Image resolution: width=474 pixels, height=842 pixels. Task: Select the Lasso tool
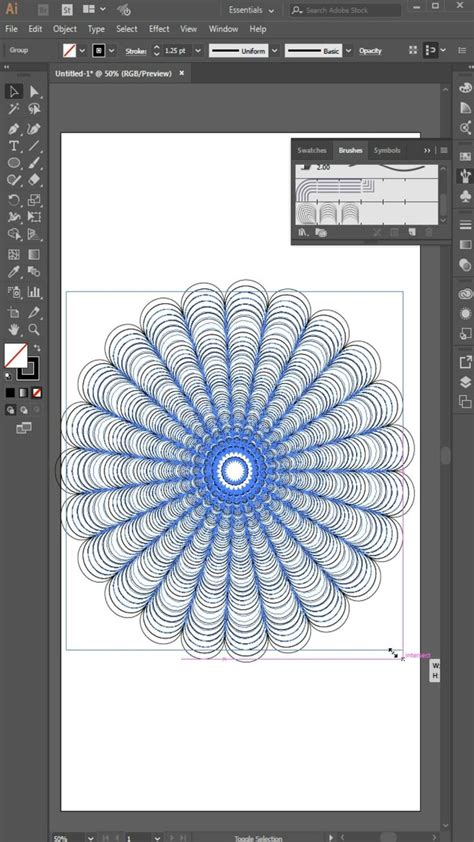(34, 110)
